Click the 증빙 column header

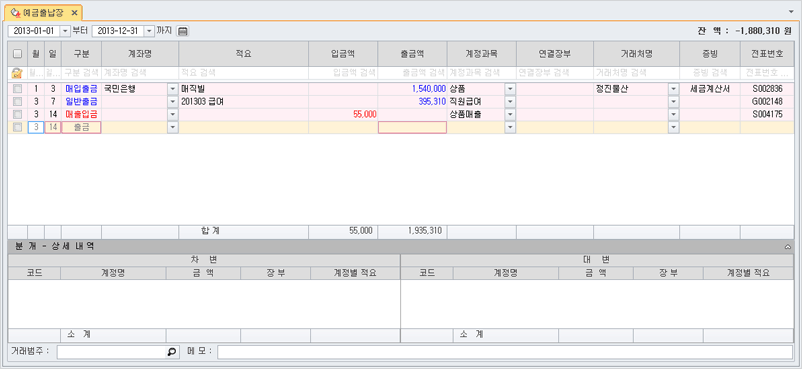pos(709,54)
